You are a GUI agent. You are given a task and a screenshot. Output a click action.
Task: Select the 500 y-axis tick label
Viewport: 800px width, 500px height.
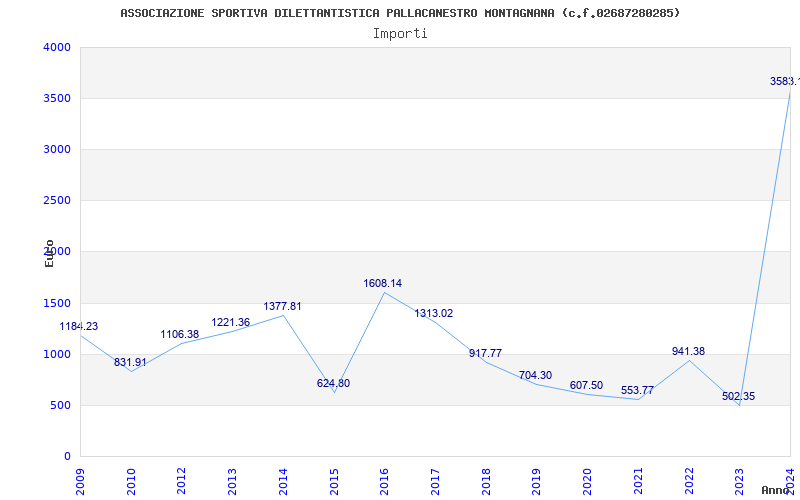[60, 406]
